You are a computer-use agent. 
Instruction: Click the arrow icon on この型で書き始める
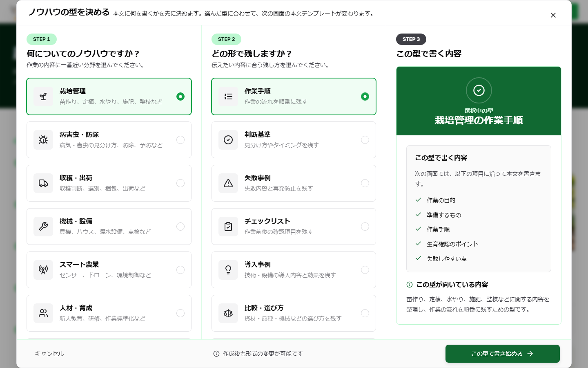(x=530, y=354)
